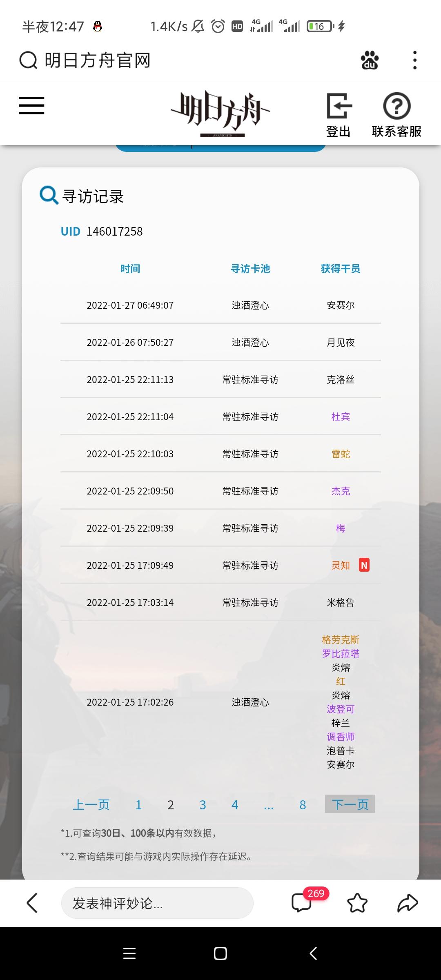Tap timestamp 2022-01-26 07:50:27
Viewport: 441px width, 980px height.
click(x=130, y=343)
